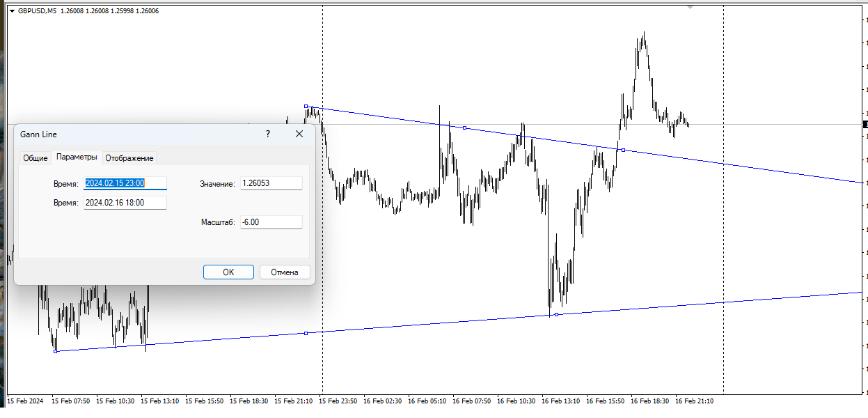The height and width of the screenshot is (418, 868).
Task: Click the 15 Feb 23:50 time label
Action: coord(338,401)
